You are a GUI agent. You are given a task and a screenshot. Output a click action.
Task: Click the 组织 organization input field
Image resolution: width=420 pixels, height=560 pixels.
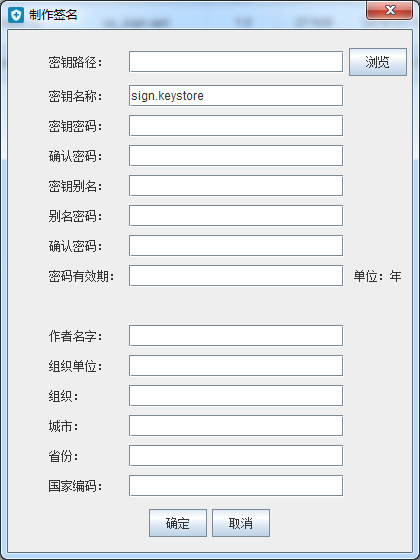point(236,395)
